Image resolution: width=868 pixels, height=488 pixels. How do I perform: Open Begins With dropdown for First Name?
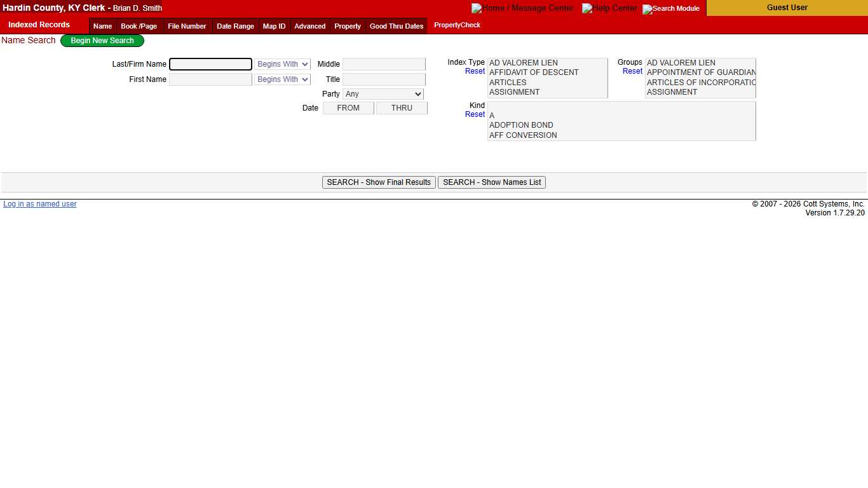282,79
